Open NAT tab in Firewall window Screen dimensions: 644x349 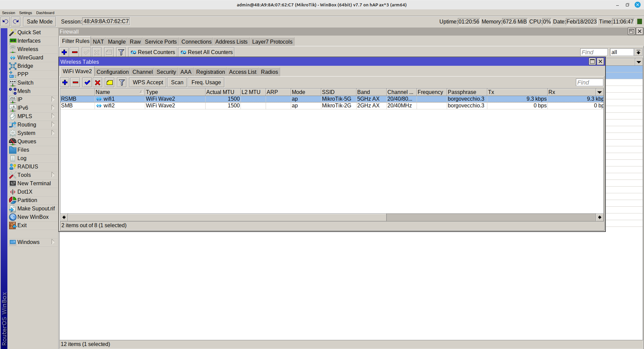point(98,42)
